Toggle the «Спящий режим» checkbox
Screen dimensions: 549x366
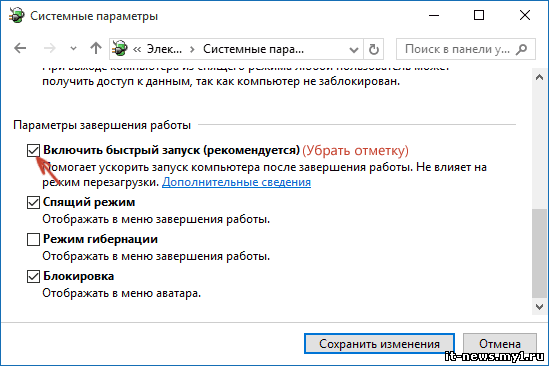(x=33, y=202)
